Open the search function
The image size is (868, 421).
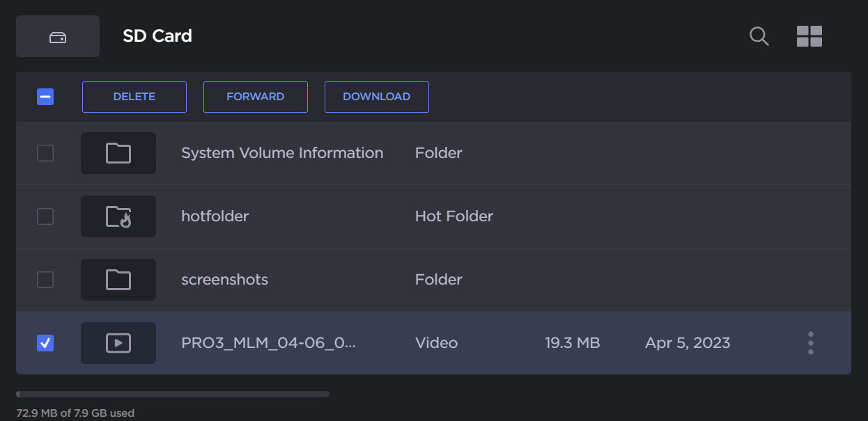point(759,36)
